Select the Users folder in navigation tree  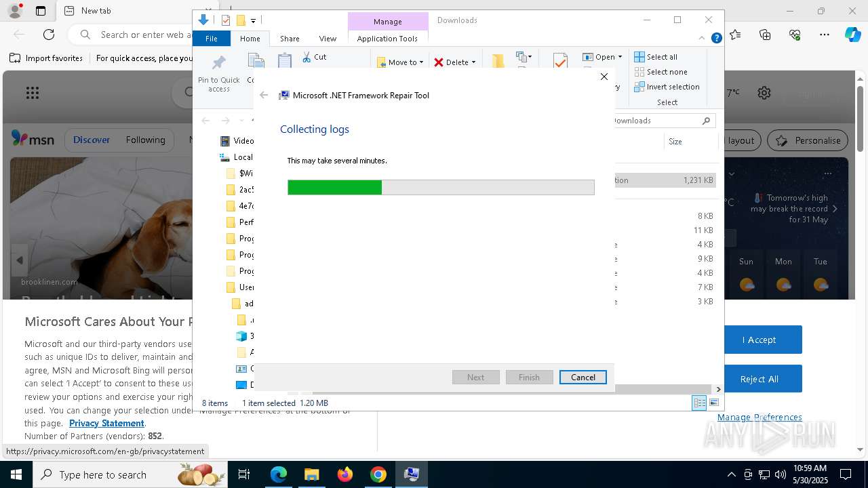(240, 287)
